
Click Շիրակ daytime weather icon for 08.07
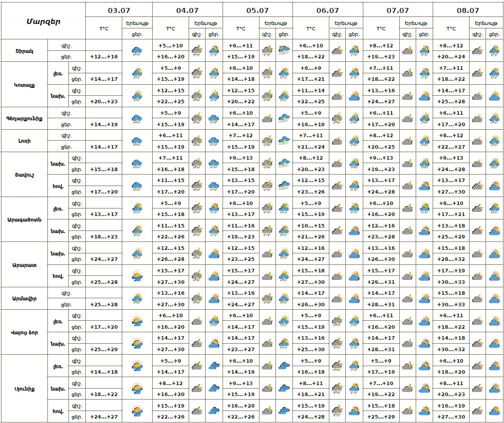pos(495,51)
